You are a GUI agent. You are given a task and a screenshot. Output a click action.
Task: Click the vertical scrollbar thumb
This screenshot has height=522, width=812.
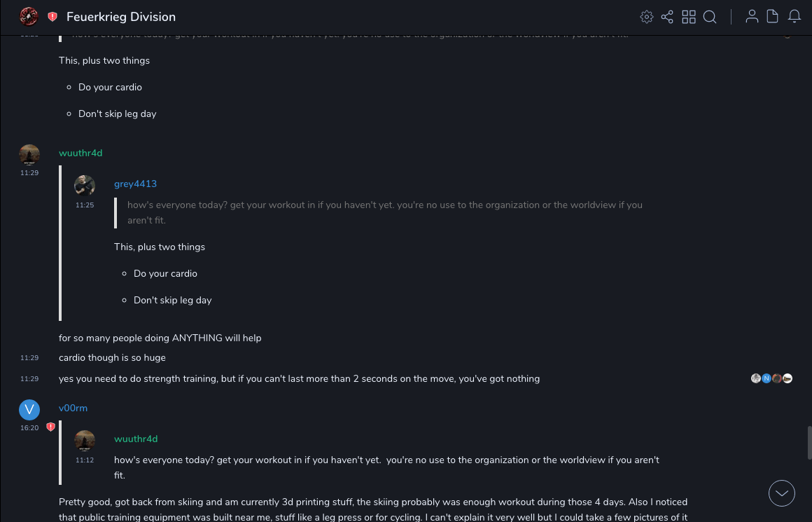pos(808,441)
